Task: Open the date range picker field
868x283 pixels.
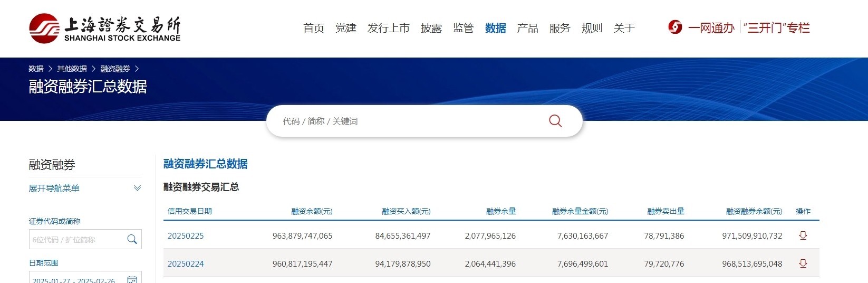Action: coord(76,279)
